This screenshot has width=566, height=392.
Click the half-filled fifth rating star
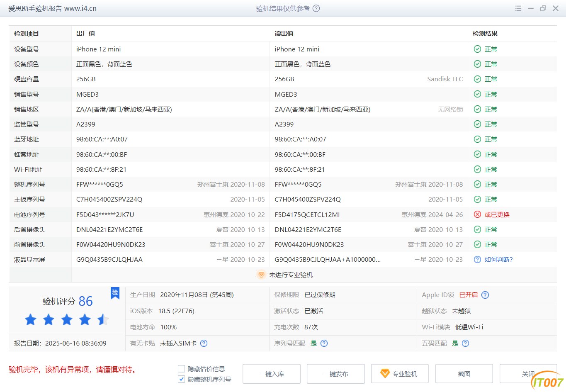coord(103,319)
